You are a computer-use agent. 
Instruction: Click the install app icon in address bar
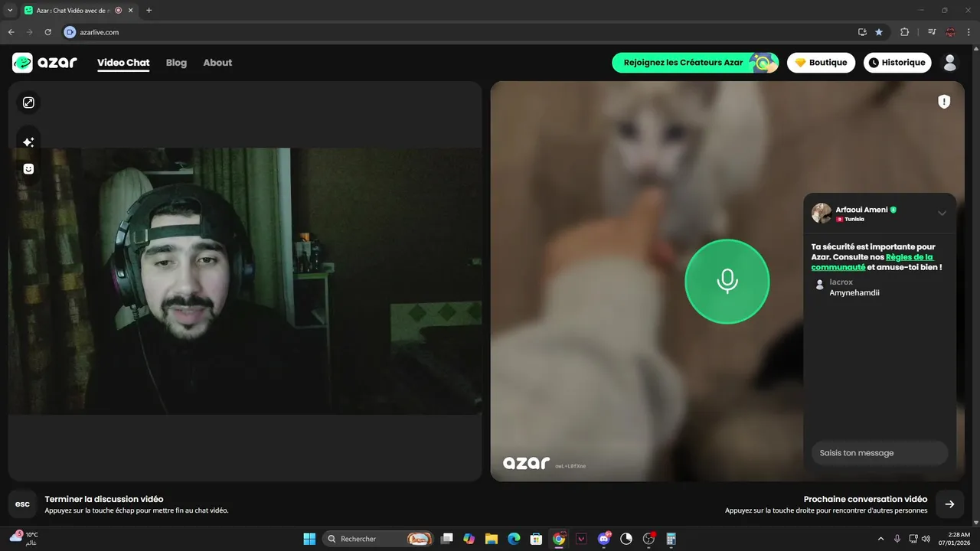pyautogui.click(x=862, y=32)
